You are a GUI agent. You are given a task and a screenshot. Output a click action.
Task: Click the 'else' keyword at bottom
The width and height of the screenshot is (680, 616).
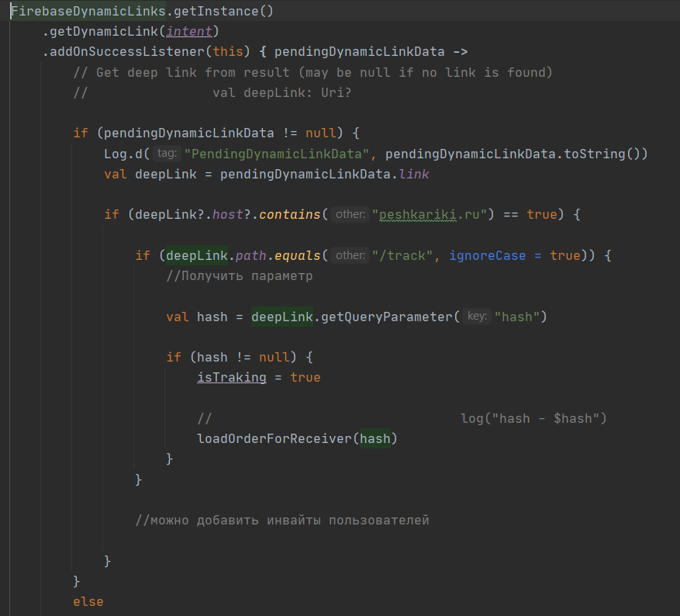pyautogui.click(x=88, y=602)
